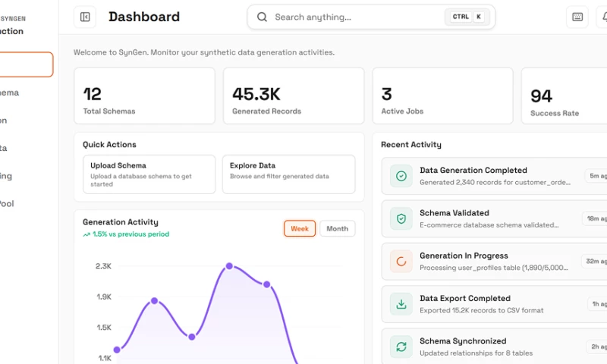Open the Generation In Progress activity entry
This screenshot has height=364, width=607.
pos(494,262)
